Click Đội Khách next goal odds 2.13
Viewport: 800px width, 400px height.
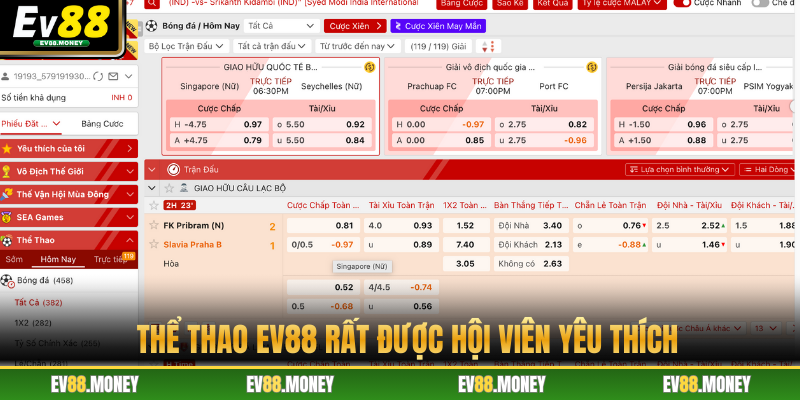pyautogui.click(x=530, y=244)
